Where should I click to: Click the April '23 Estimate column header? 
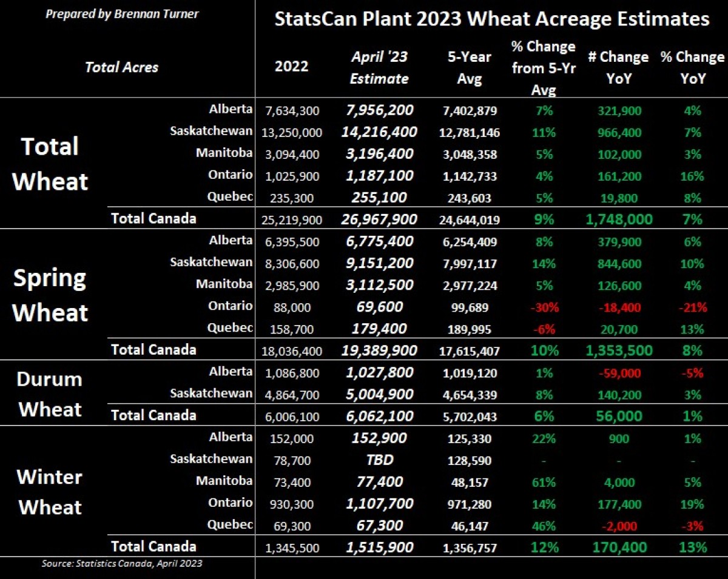point(379,67)
